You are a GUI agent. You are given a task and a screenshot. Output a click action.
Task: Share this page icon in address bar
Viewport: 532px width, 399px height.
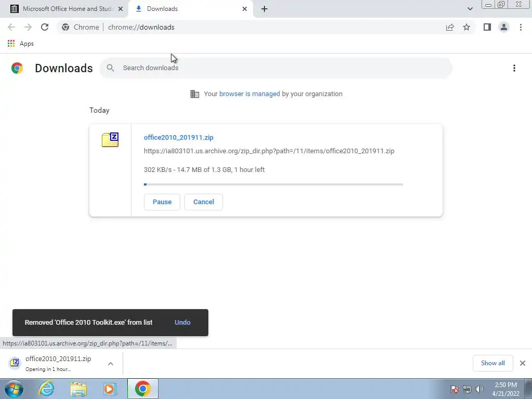450,27
